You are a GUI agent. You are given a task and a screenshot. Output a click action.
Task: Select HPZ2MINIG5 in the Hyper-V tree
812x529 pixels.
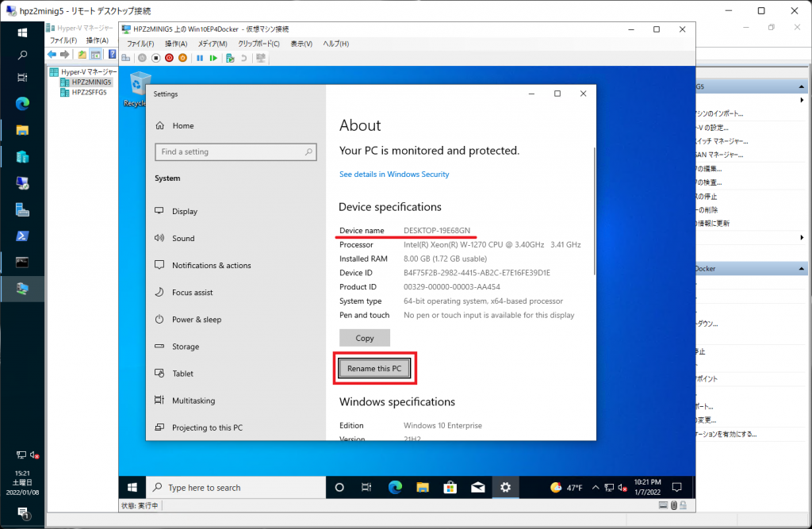point(91,82)
